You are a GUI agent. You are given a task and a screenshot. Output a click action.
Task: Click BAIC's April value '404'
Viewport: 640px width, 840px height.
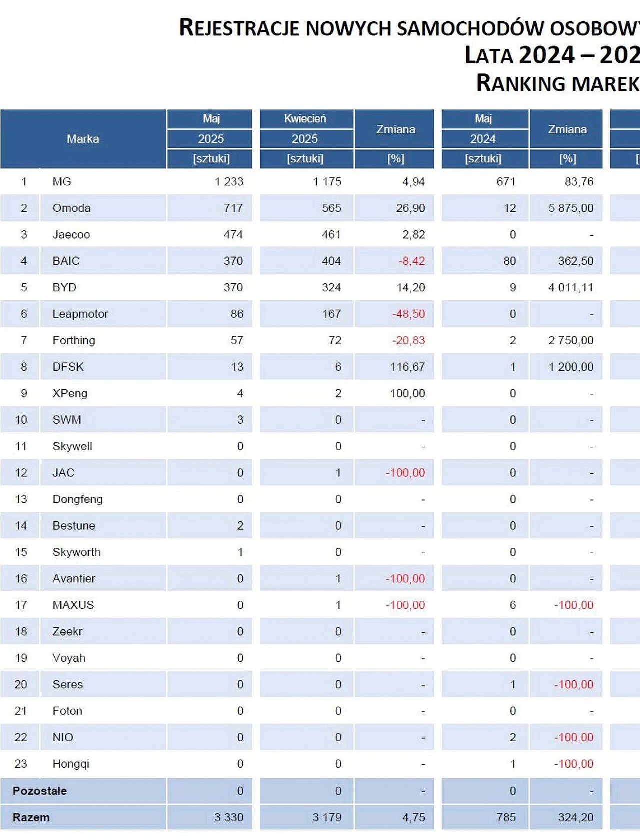[x=331, y=261]
